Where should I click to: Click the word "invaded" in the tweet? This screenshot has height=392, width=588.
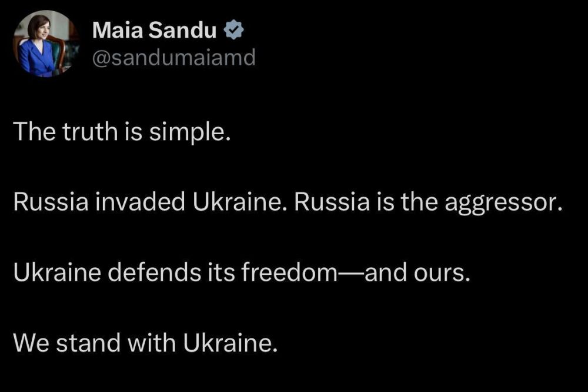click(140, 202)
